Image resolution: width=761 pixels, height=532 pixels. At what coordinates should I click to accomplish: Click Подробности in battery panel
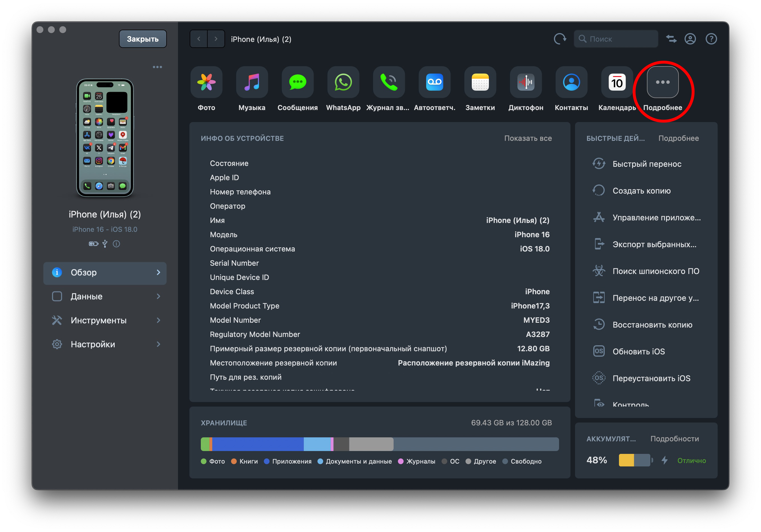click(674, 438)
